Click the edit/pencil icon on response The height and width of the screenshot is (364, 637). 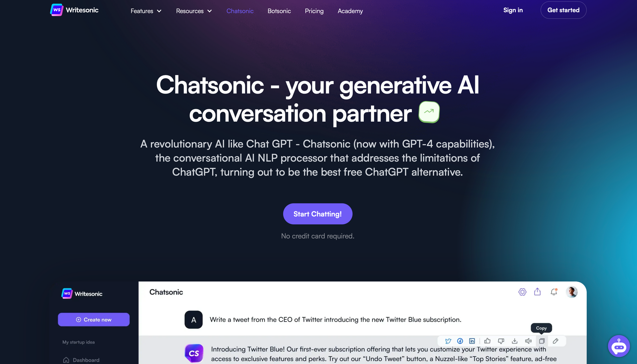coord(555,341)
